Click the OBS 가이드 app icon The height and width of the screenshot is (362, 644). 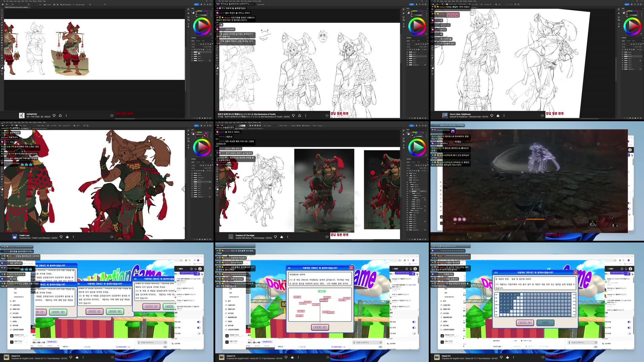pyautogui.click(x=12, y=341)
